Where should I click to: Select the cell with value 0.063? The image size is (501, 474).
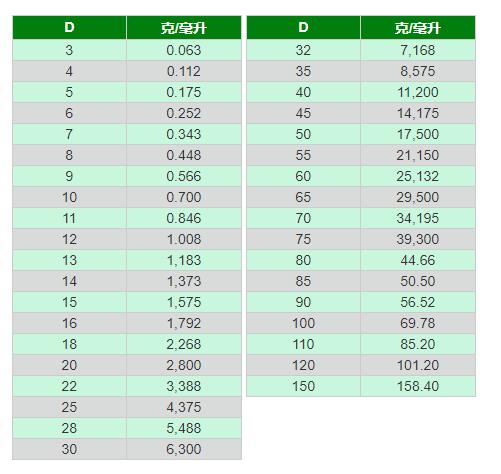click(x=184, y=50)
